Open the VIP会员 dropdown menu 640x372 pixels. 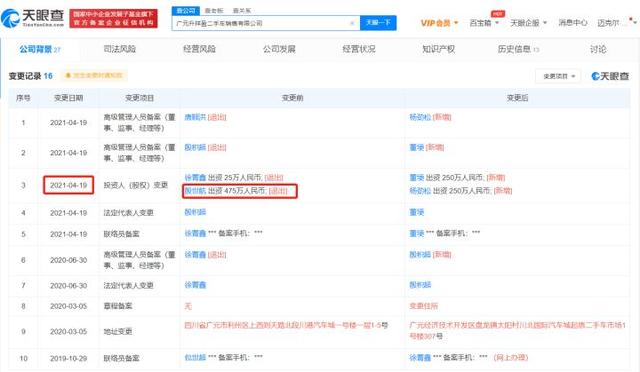439,23
